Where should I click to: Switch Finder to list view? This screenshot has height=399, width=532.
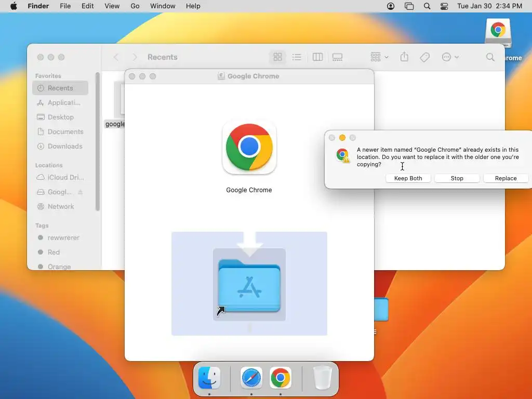[x=297, y=57]
